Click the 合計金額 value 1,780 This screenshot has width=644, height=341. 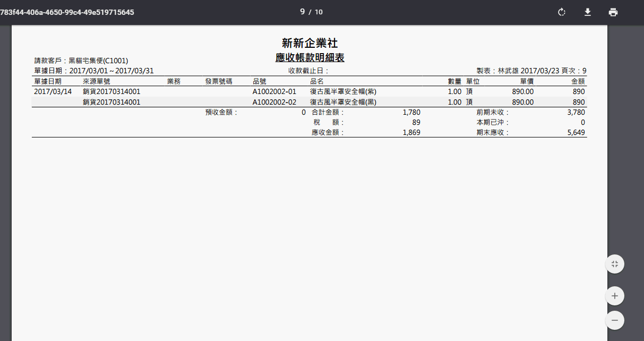(x=411, y=112)
